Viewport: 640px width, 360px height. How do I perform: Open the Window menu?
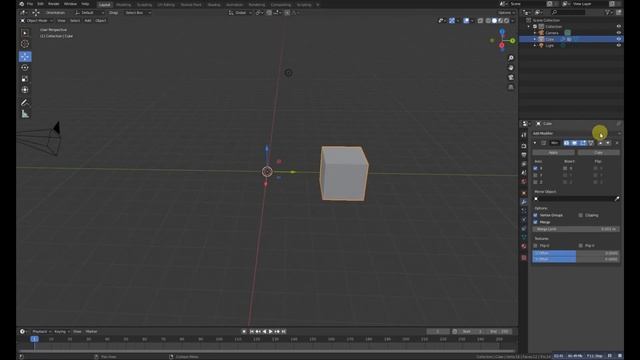point(70,4)
